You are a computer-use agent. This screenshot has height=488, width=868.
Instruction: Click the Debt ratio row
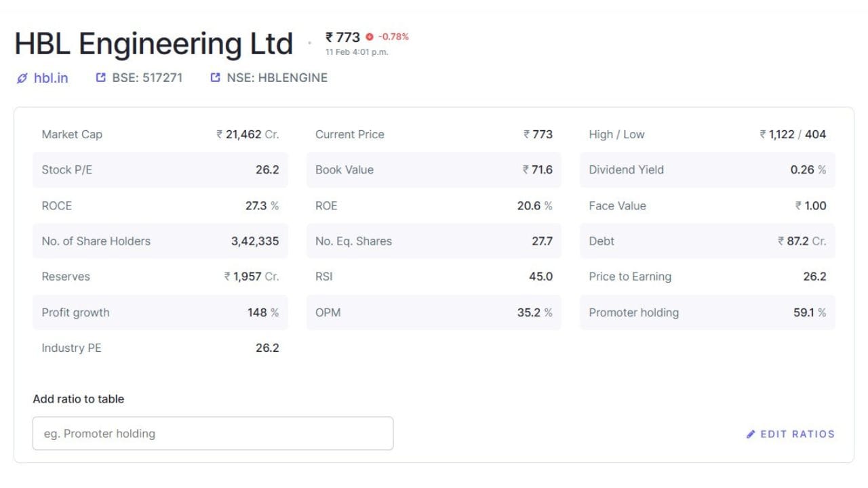tap(707, 241)
